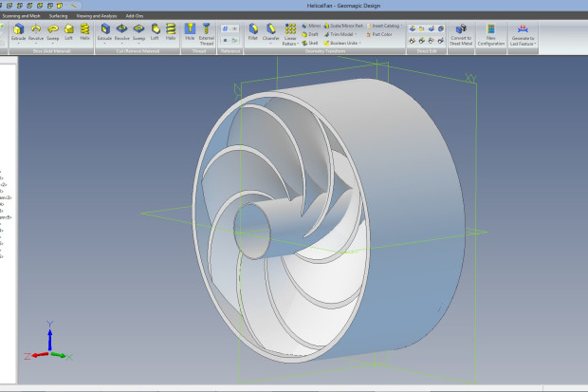Expand the Generate to Last Feature dropdown
Screen dimensions: 588x392
coord(536,45)
